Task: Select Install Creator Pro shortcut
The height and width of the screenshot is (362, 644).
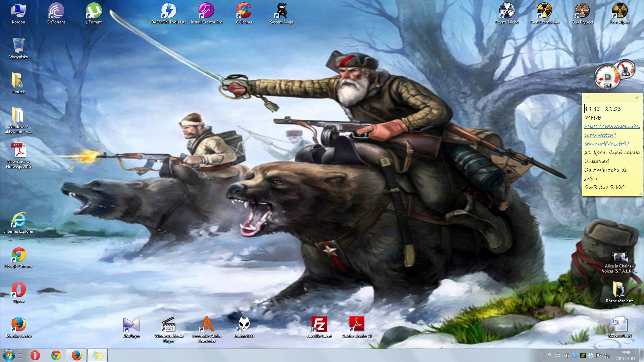Action: coord(206,14)
